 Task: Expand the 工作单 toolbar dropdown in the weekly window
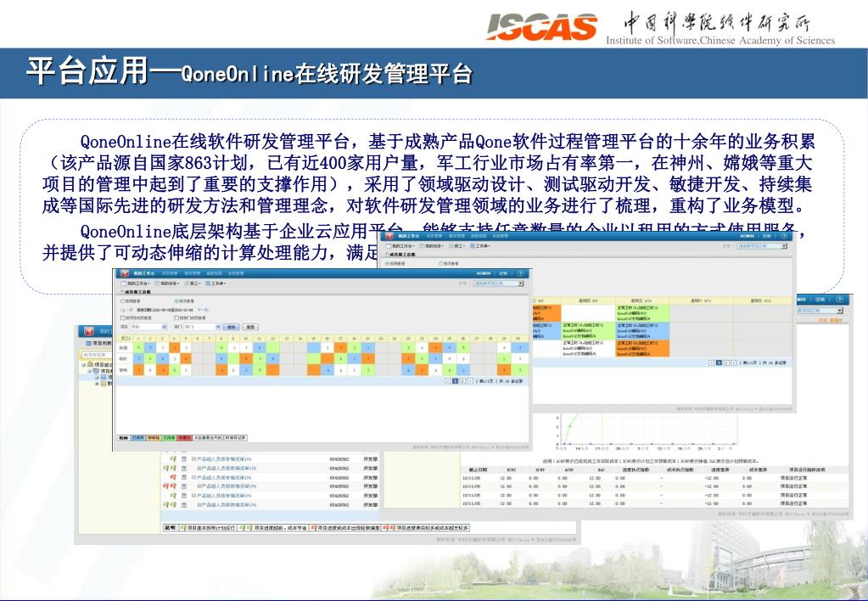click(x=480, y=246)
